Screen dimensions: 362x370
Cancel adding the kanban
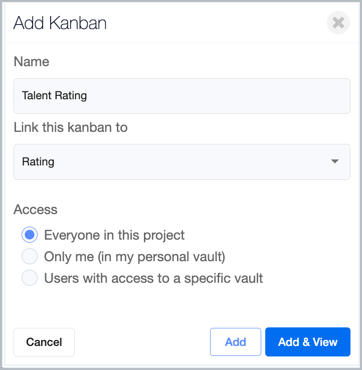tap(44, 342)
